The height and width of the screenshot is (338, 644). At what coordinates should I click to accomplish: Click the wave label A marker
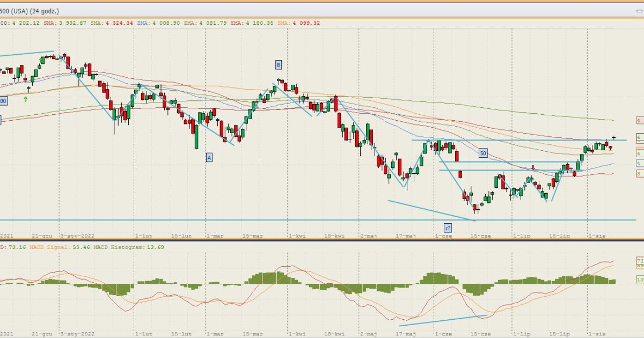point(209,157)
